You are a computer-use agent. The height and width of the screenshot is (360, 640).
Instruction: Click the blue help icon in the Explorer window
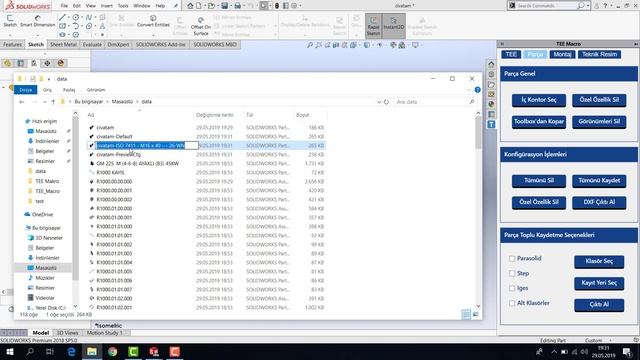477,90
